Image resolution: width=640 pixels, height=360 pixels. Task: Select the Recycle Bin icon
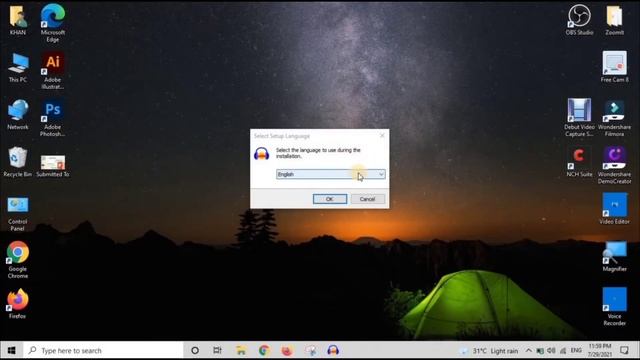click(18, 162)
